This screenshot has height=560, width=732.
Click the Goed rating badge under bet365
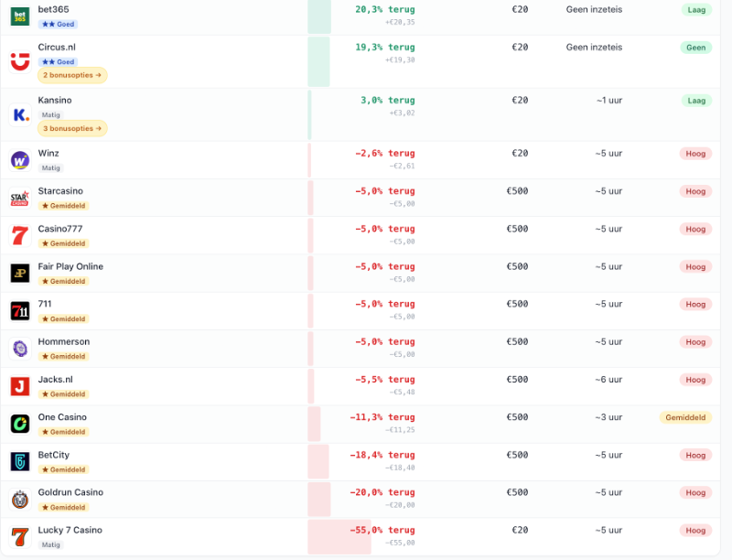[x=58, y=24]
